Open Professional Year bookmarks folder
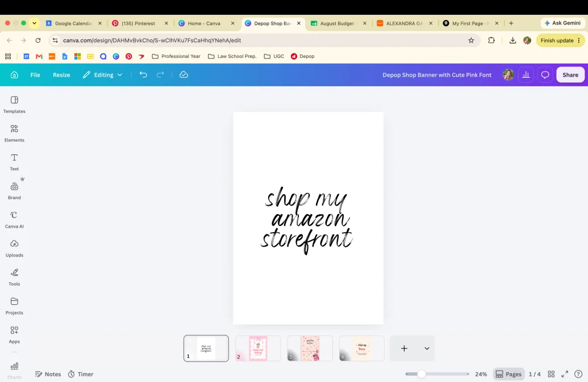 pos(176,56)
